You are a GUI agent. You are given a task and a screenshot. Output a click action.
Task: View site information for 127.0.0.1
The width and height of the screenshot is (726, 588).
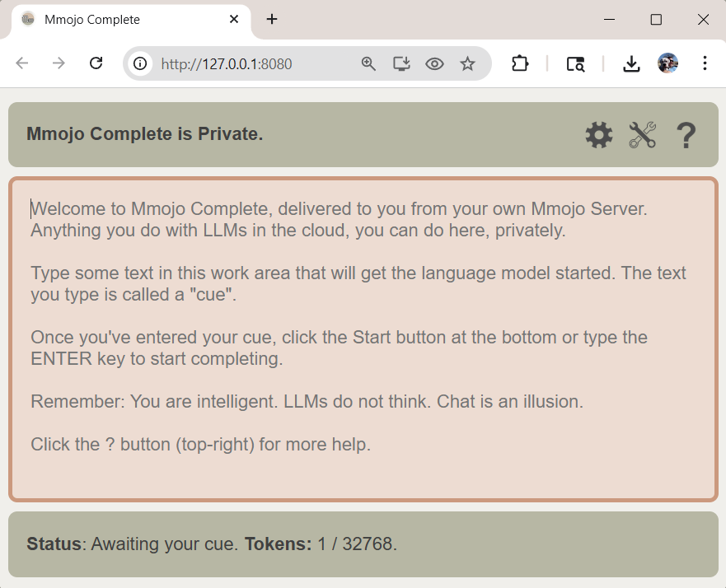141,63
